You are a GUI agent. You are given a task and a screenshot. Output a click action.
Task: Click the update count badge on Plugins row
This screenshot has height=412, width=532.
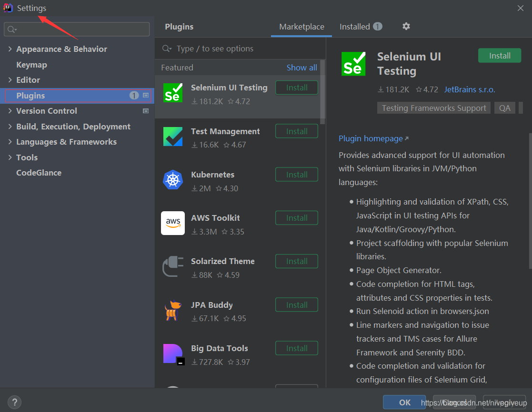click(134, 96)
